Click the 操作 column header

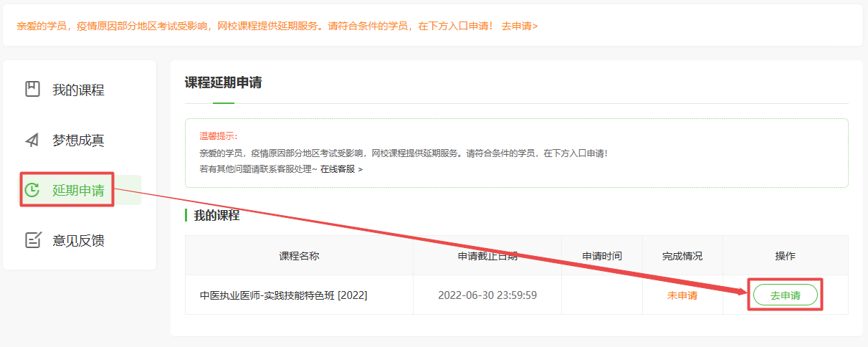click(785, 256)
